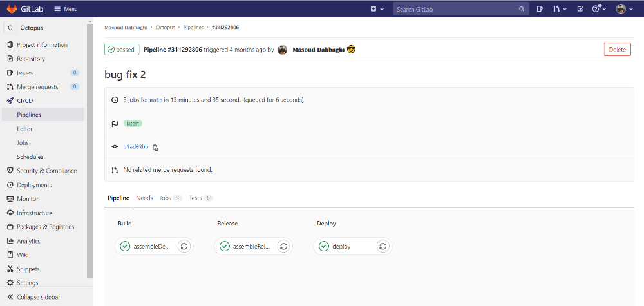644x306 pixels.
Task: Open the Menu hamburger button
Action: click(x=66, y=9)
